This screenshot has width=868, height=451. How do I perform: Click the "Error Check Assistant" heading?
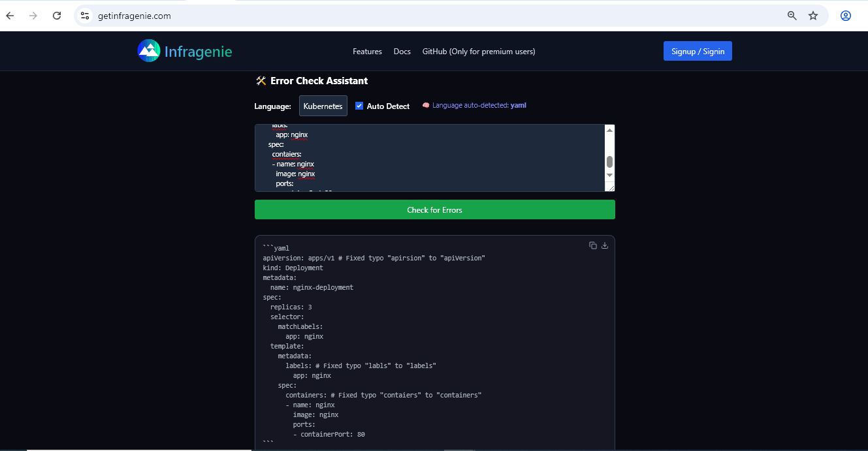pyautogui.click(x=319, y=81)
